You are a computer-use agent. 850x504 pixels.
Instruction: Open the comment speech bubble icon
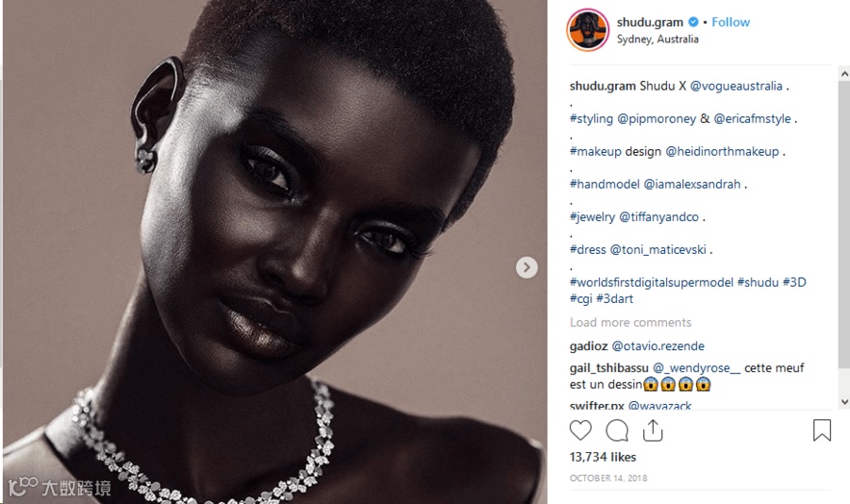(x=617, y=430)
